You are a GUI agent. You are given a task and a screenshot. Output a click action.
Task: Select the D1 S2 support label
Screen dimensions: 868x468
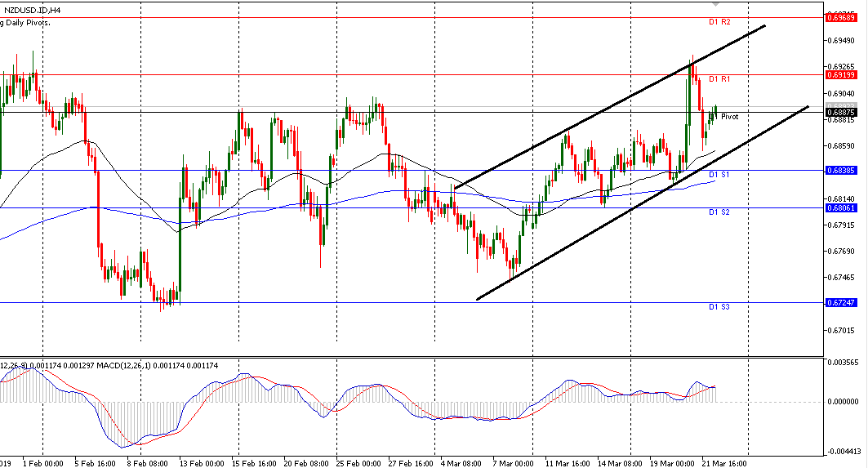(719, 212)
